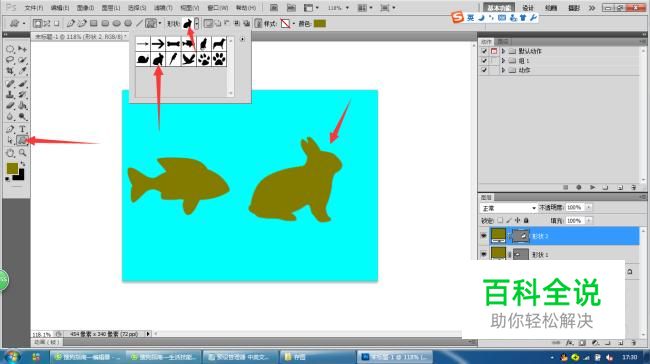Select the Custom Shape tool in the toolbox
650x364 pixels.
[22, 141]
